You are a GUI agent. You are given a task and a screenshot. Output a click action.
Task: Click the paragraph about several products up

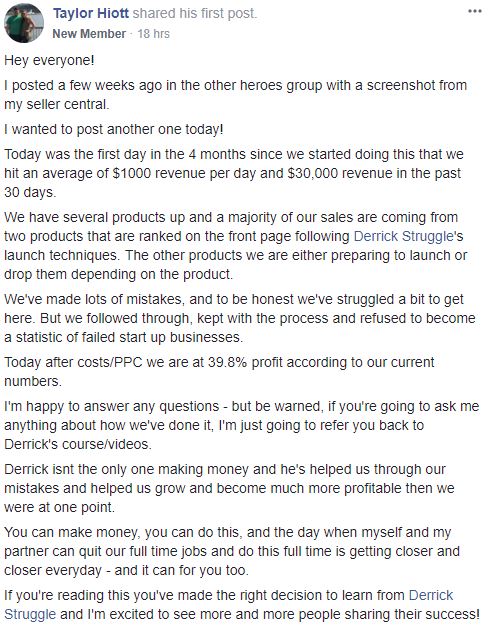[x=235, y=246]
